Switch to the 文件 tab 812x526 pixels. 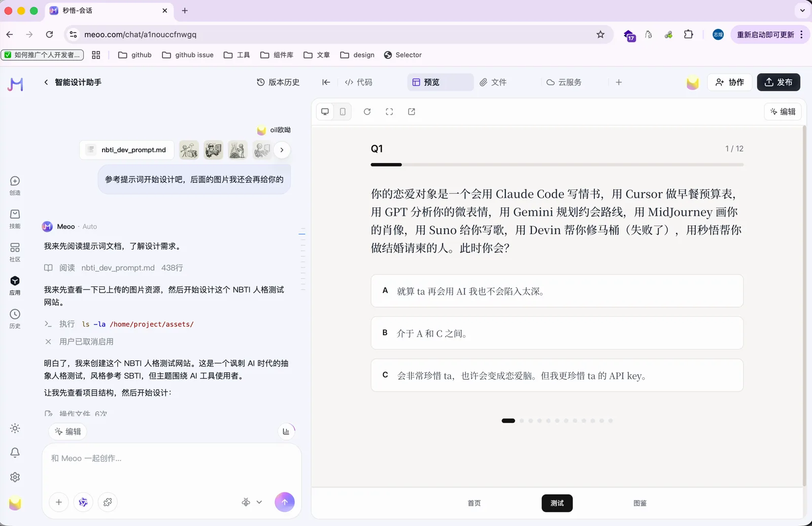click(493, 82)
